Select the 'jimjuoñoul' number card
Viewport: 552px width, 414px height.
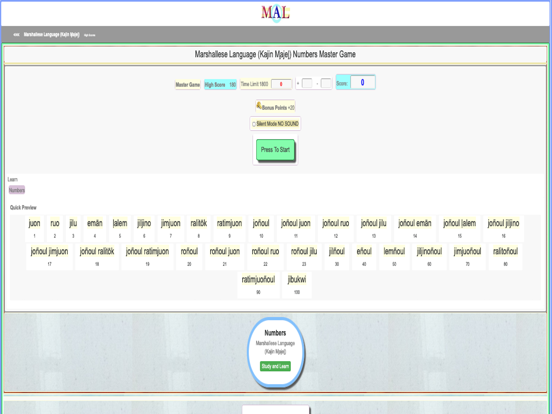(468, 257)
